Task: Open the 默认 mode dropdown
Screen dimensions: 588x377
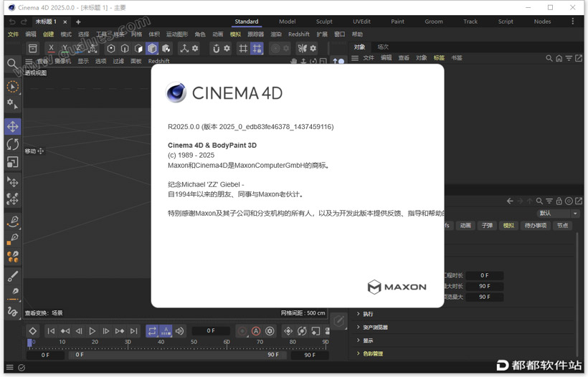Action: pyautogui.click(x=559, y=214)
